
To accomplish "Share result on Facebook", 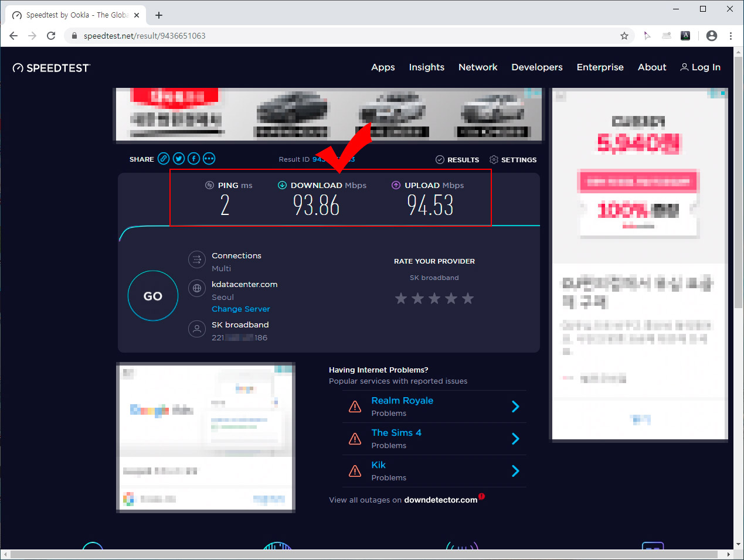I will click(x=194, y=159).
